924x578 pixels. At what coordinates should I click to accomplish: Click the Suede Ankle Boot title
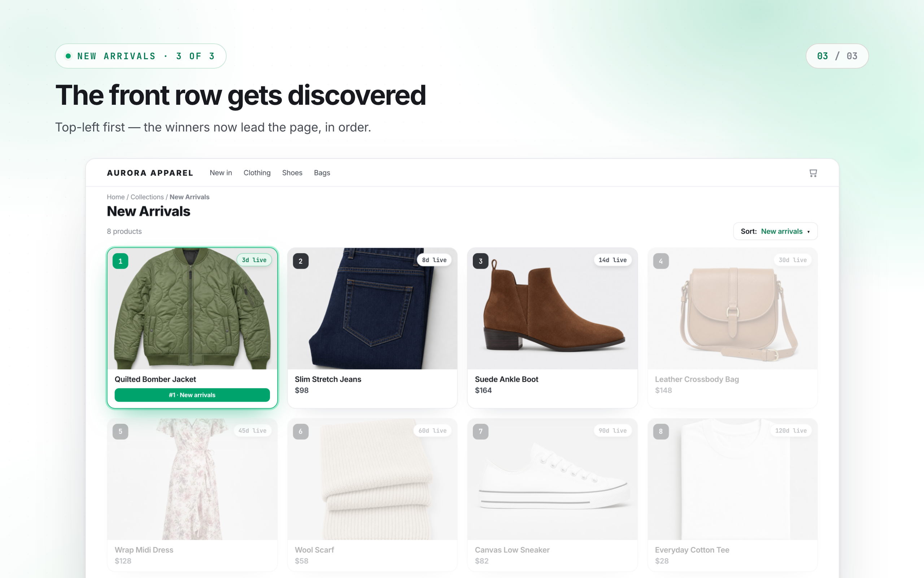[506, 379]
